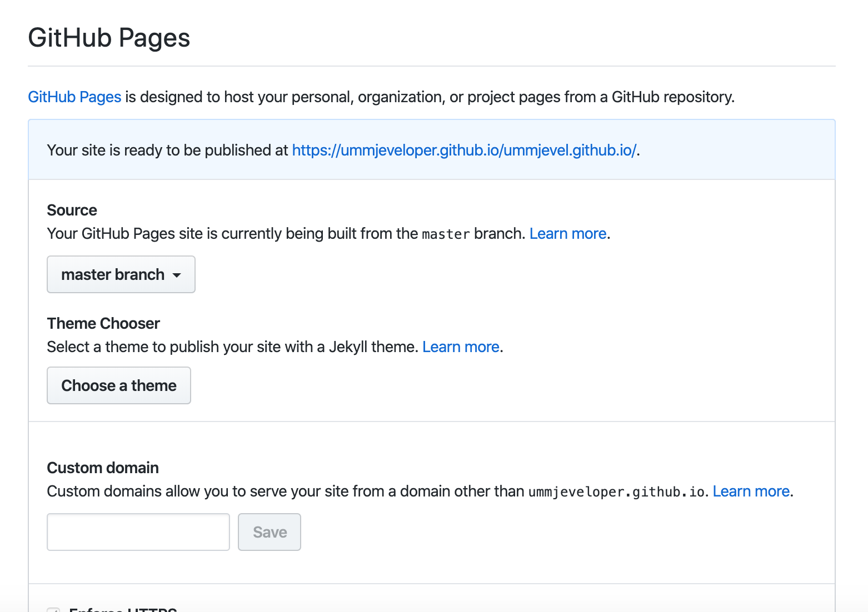
Task: Click the Theme Chooser section heading
Action: [103, 324]
